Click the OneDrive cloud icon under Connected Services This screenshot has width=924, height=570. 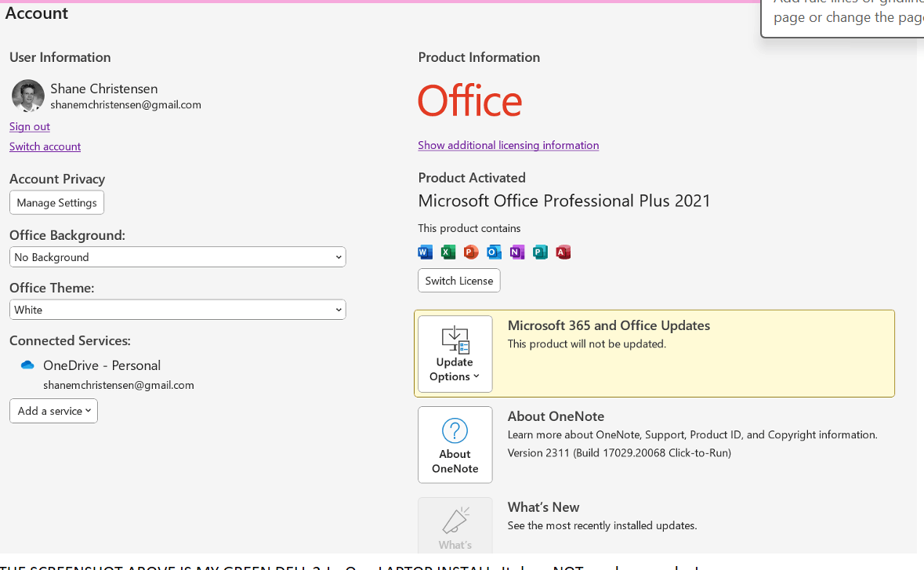27,364
